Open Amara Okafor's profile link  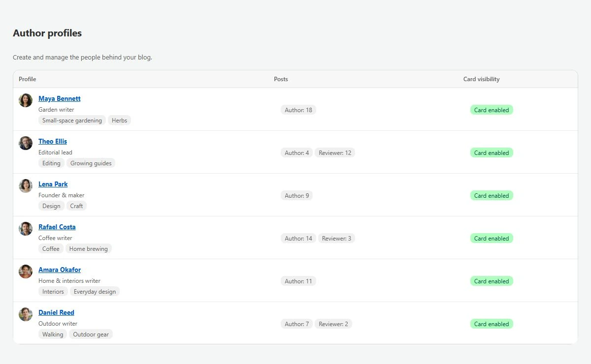pos(60,270)
